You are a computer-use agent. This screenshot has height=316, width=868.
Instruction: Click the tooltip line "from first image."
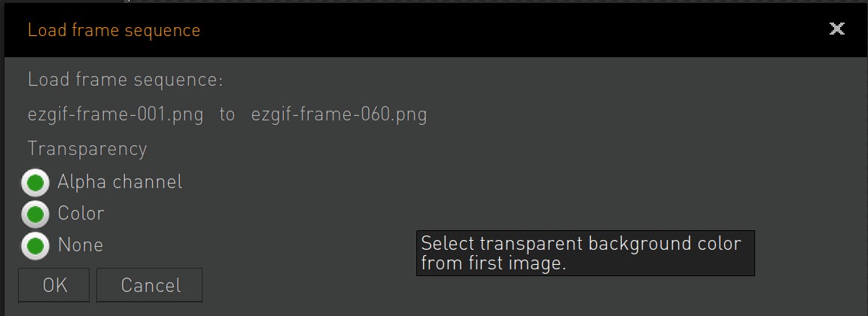494,263
